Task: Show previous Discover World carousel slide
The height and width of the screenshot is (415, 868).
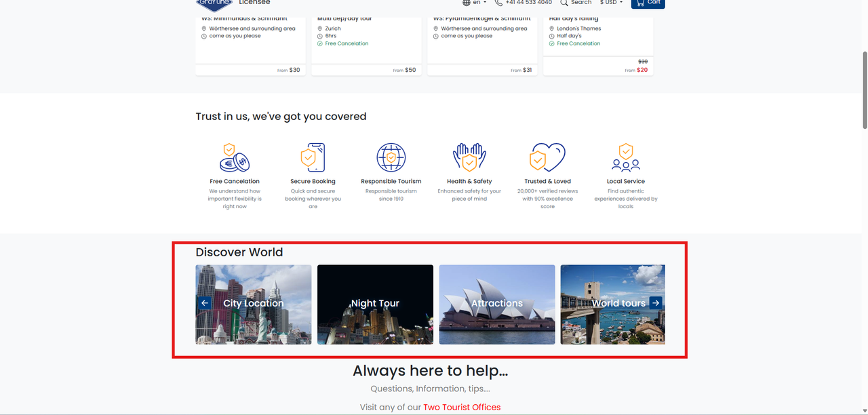Action: point(205,303)
